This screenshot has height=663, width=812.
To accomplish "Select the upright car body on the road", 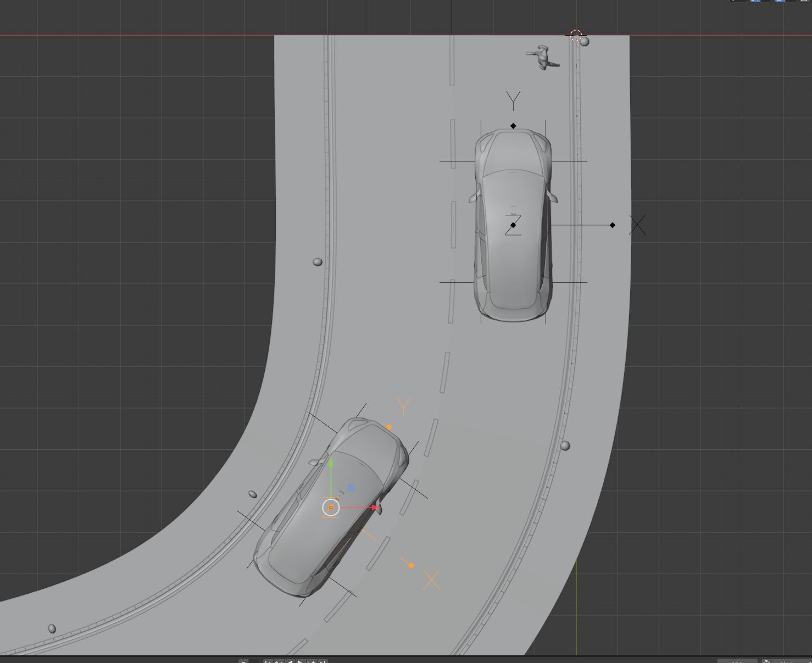I will pos(513,225).
